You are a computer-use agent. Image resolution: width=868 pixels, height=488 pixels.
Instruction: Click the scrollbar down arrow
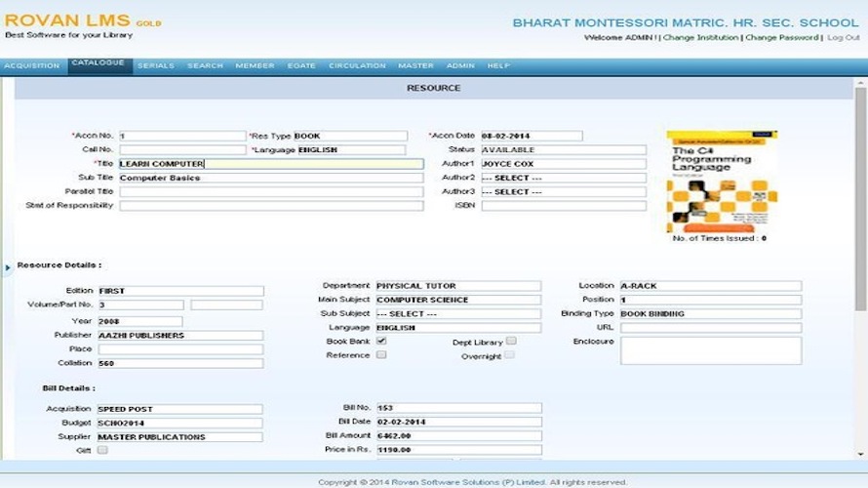(x=860, y=454)
